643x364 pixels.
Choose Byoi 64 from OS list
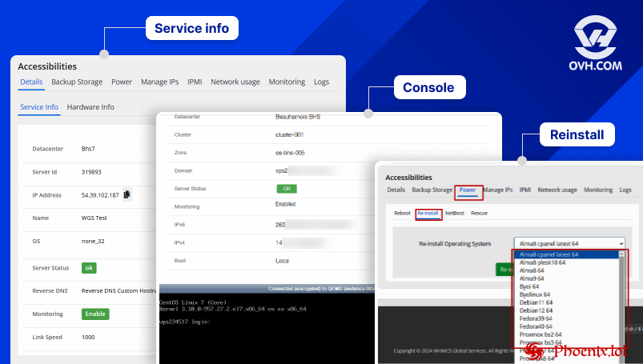point(529,286)
